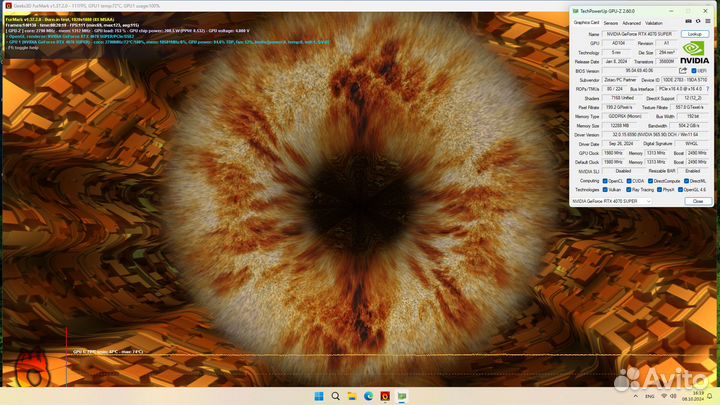Screen dimensions: 720x405
Task: Switch to the Graphics Card tab
Action: click(586, 22)
